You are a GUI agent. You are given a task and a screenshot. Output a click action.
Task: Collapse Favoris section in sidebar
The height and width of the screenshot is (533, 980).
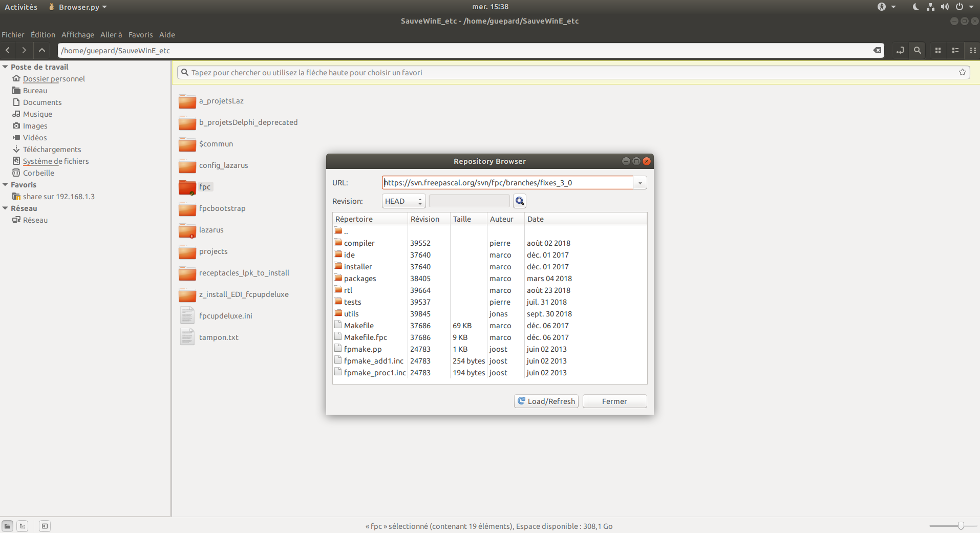click(x=5, y=185)
